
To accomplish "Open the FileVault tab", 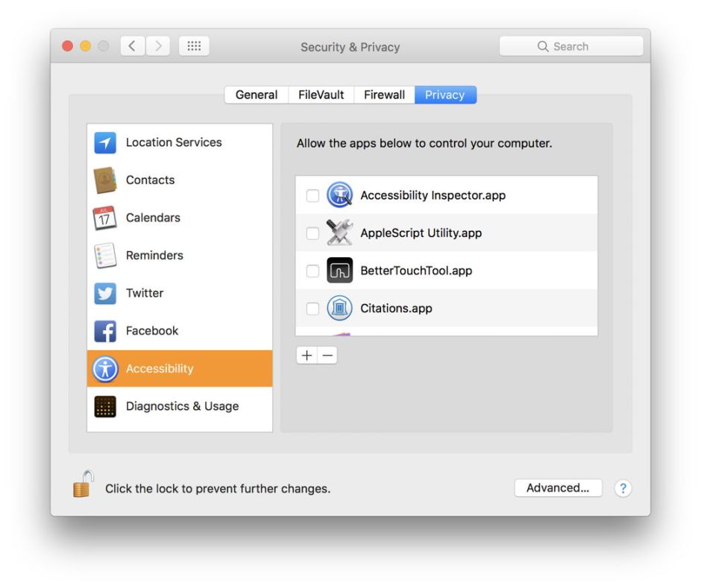I will coord(321,95).
